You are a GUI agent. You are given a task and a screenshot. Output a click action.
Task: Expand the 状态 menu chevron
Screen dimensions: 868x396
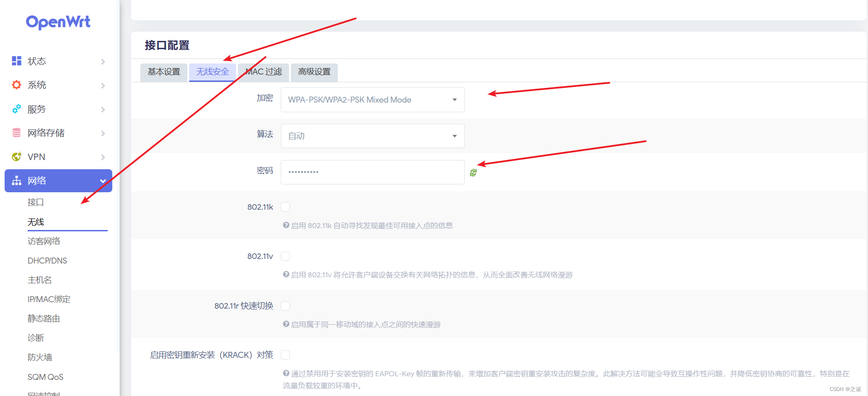[103, 62]
